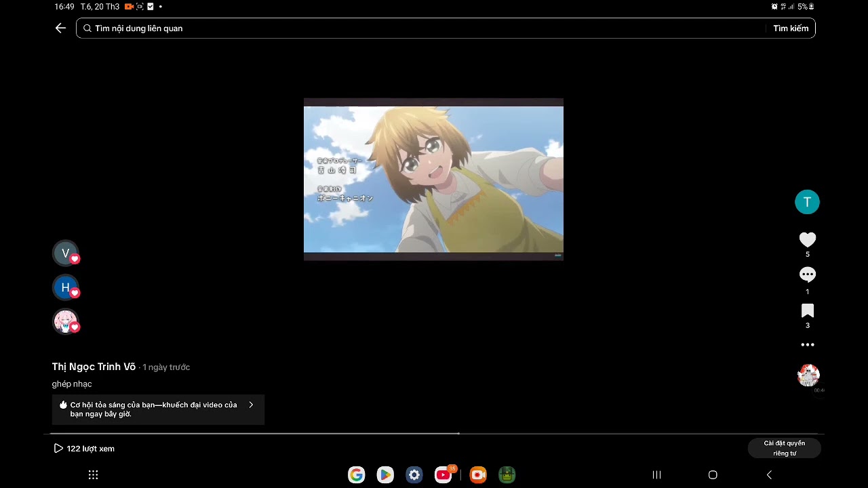The height and width of the screenshot is (488, 868).
Task: Open YouTube in the taskbar
Action: point(443,475)
